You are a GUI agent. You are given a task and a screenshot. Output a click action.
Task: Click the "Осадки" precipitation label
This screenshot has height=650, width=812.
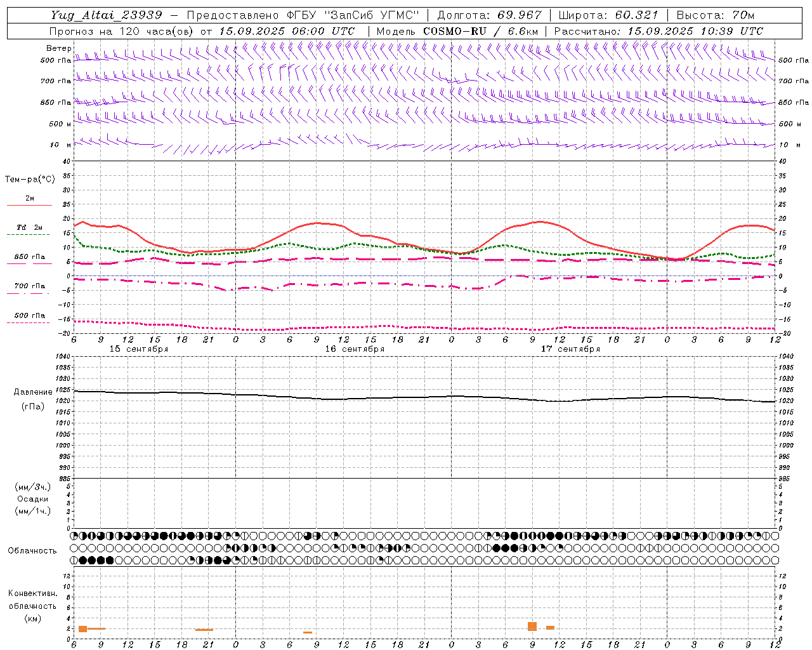(33, 499)
